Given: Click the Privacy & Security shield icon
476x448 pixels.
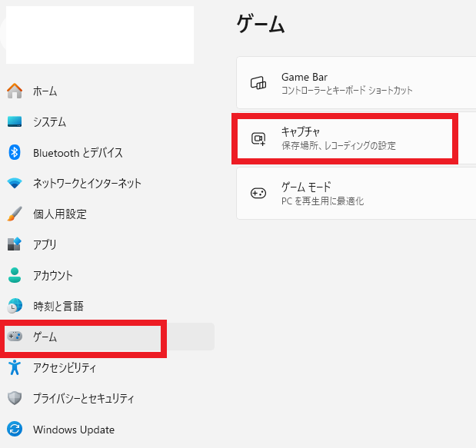Looking at the screenshot, I should click(15, 398).
